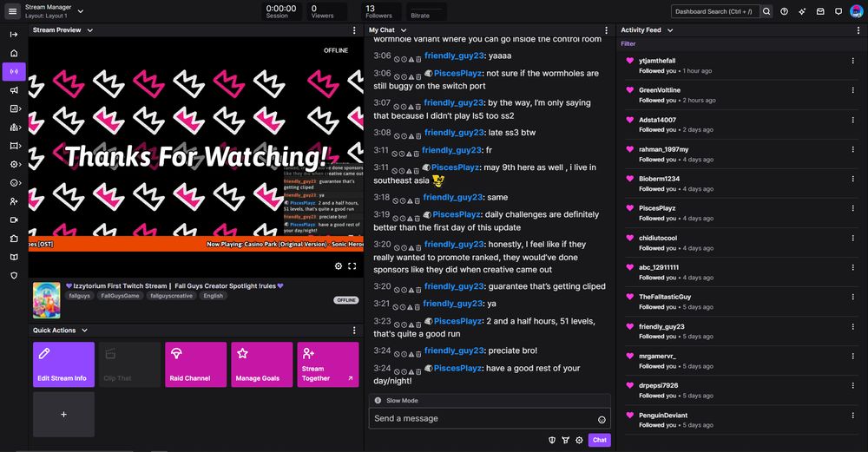Open the Stream Together quick action
Screen dimensions: 868x452
point(328,364)
